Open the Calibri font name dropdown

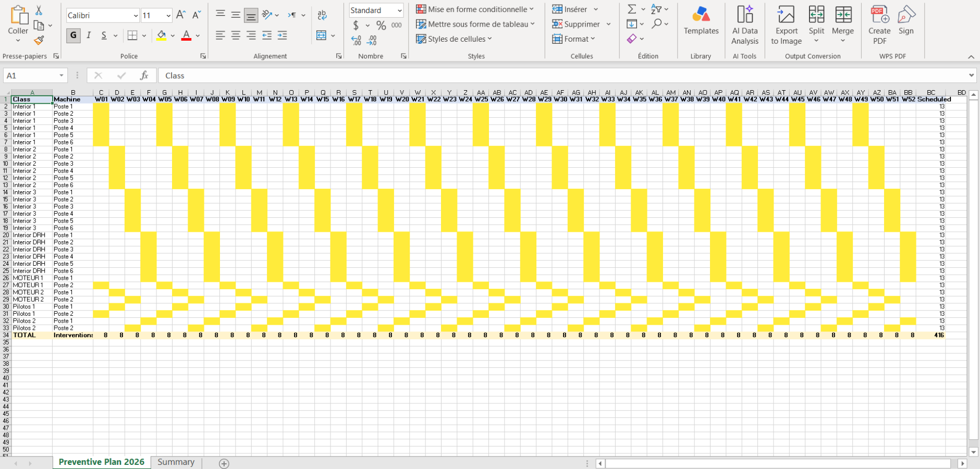click(136, 16)
